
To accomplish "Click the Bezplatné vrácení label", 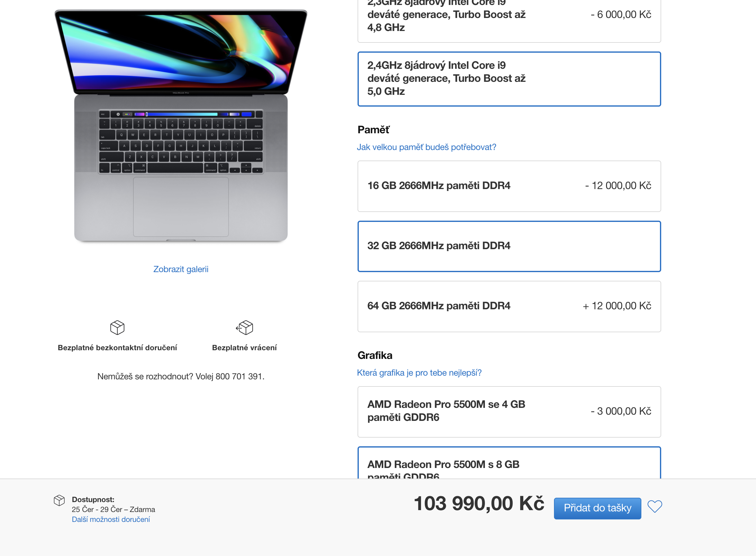I will [244, 348].
